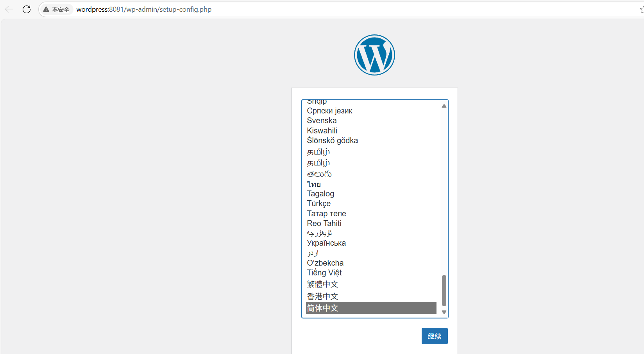Click the list's scroll-up arrow
This screenshot has height=354, width=644.
coord(444,106)
